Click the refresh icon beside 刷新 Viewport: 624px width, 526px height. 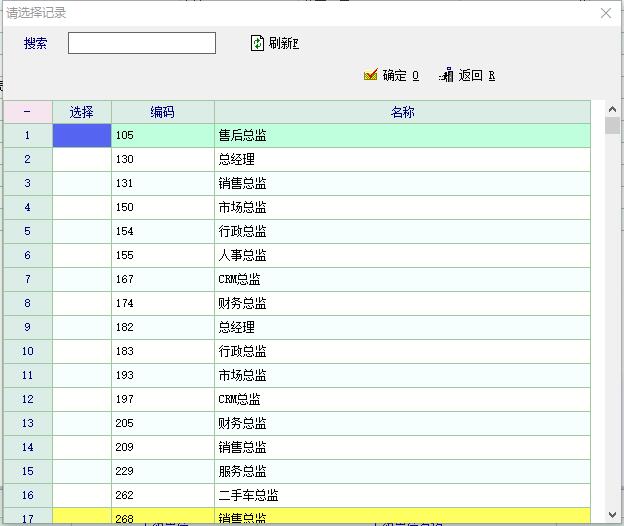(257, 43)
